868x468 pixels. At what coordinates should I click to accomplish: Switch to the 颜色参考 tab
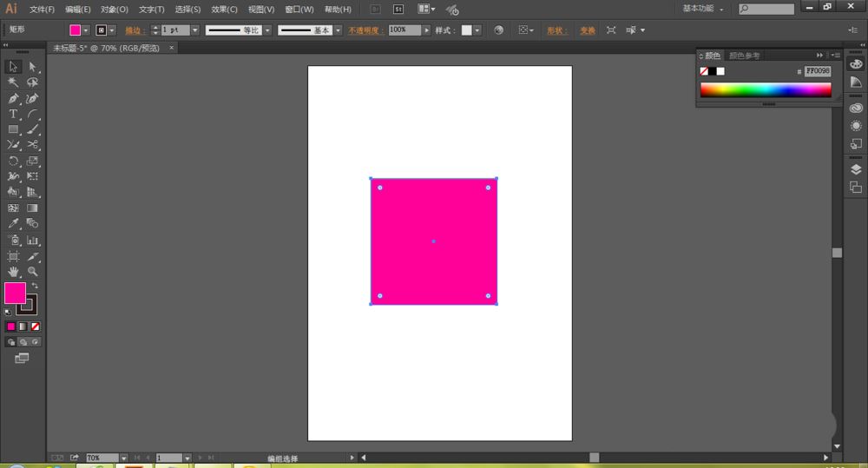744,56
